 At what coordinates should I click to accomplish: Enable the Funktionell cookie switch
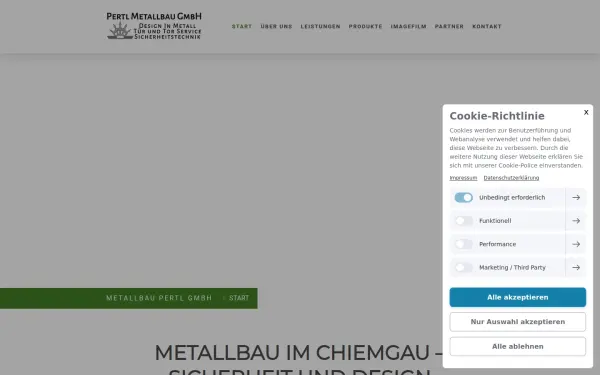click(463, 221)
